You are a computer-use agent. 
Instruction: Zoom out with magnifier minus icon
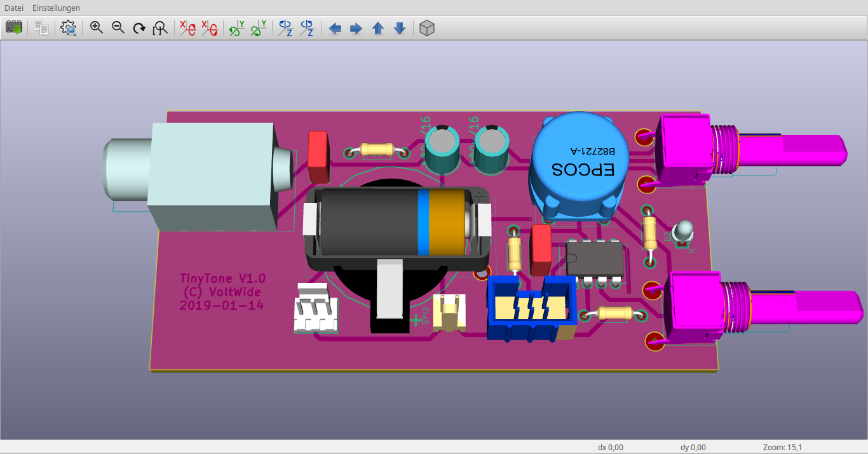(118, 28)
